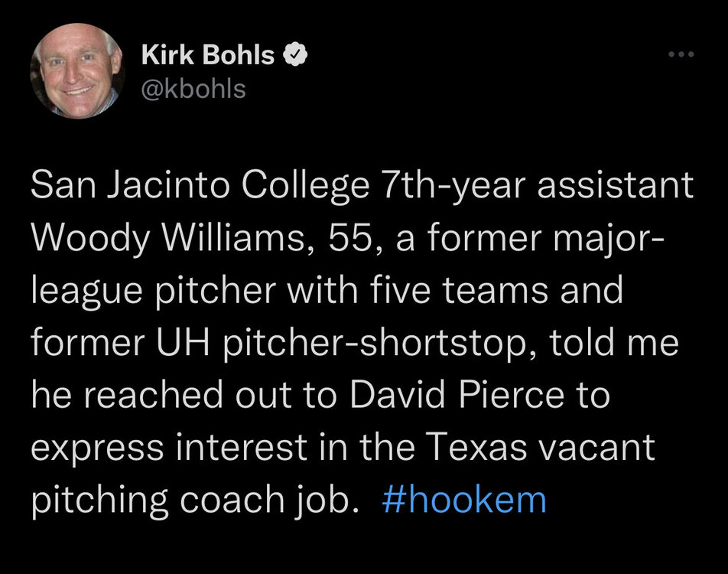
Task: Open the #hookem hashtag
Action: 463,500
